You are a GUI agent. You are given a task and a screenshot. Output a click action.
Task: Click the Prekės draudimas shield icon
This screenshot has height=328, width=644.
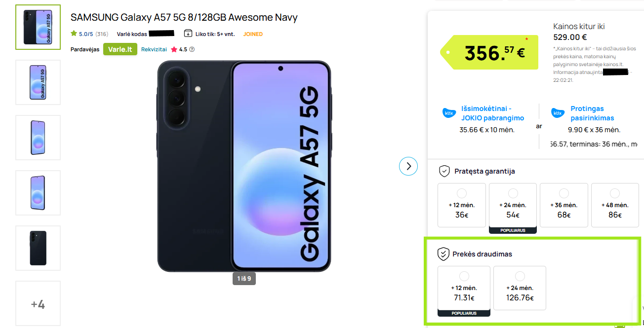443,254
